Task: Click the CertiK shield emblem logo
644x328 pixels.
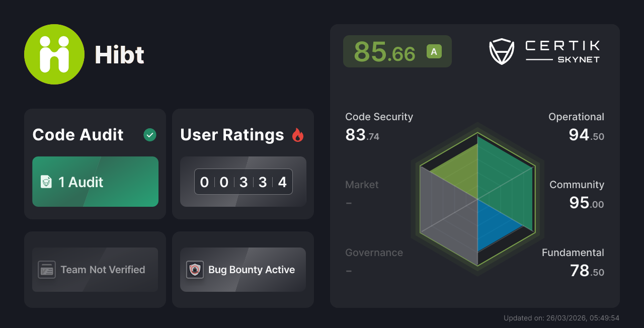Action: [x=501, y=50]
